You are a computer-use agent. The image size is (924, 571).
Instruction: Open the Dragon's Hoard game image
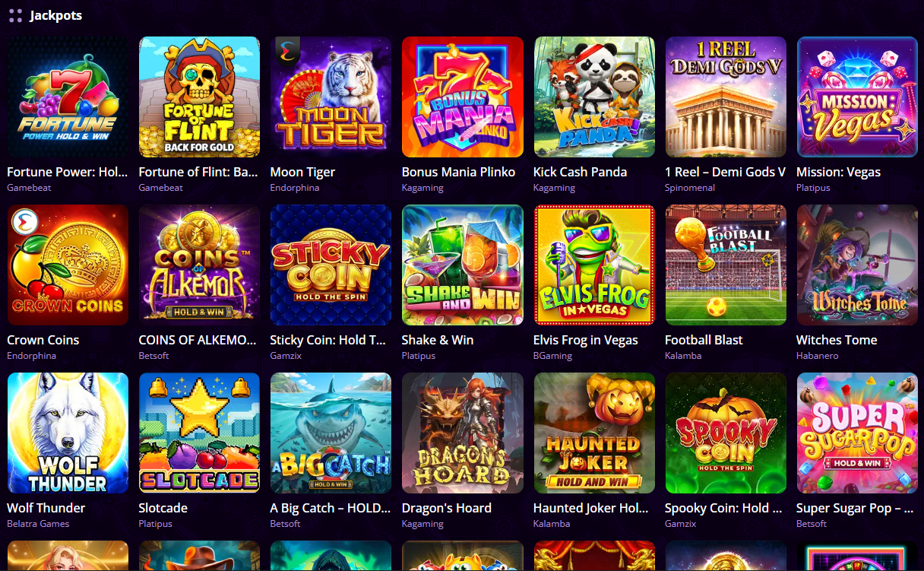click(x=462, y=433)
